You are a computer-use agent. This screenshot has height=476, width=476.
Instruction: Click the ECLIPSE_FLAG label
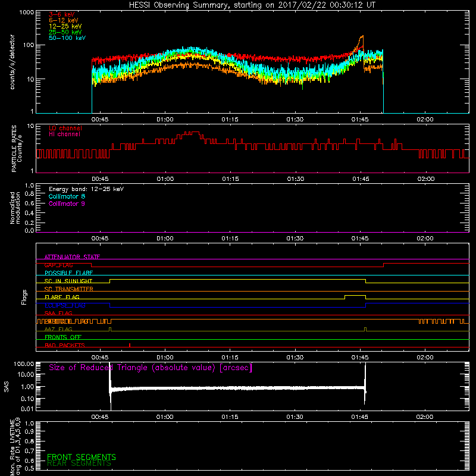(65, 305)
